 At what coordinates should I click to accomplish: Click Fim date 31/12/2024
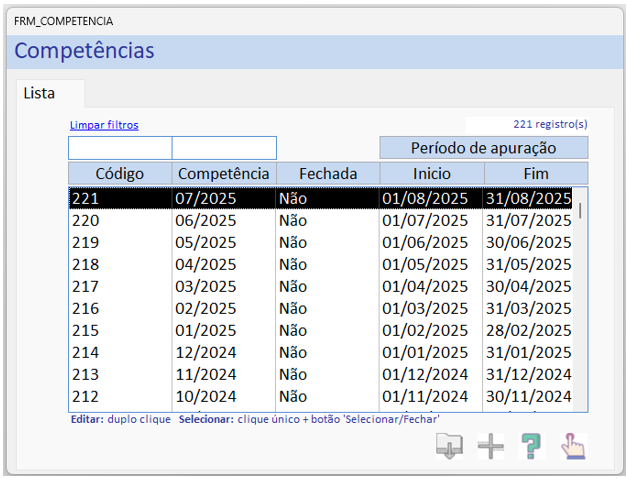529,374
